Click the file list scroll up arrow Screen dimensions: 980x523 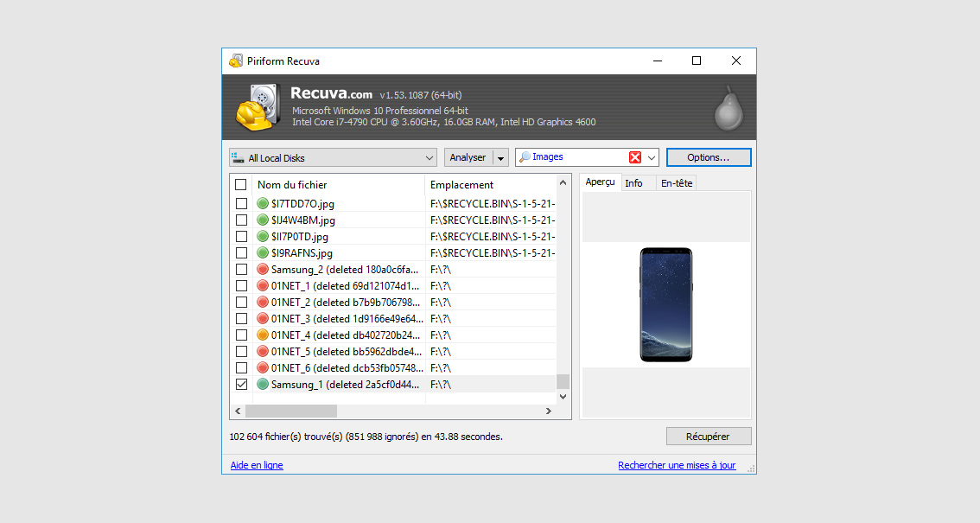[x=563, y=182]
